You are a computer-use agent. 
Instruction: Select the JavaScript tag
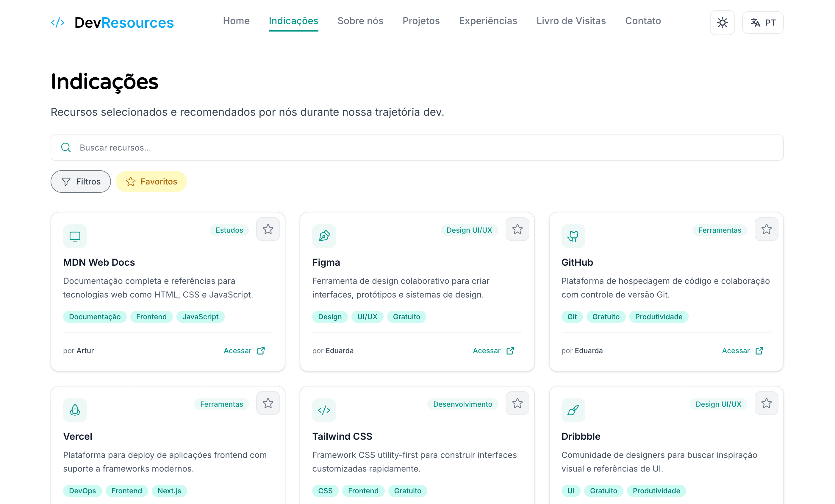(x=200, y=317)
